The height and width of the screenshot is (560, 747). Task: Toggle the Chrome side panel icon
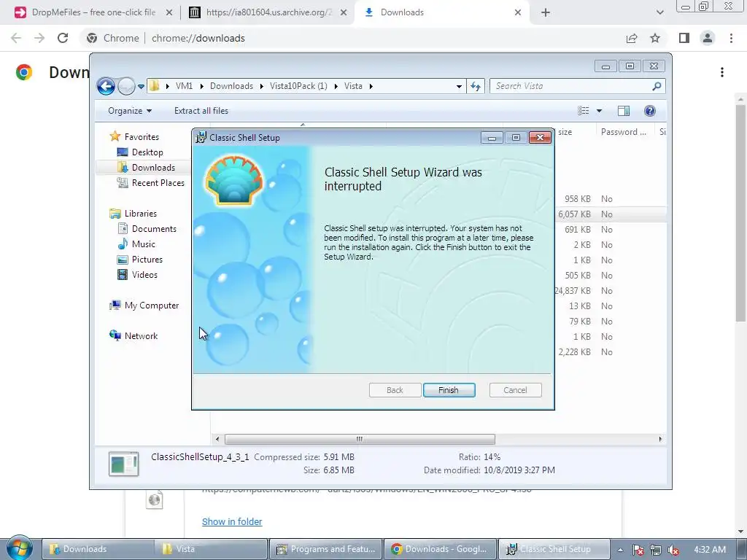(684, 38)
